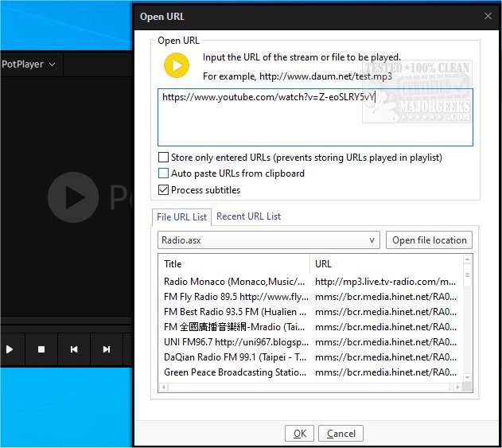Click the Next track button
The image size is (502, 448).
(x=106, y=349)
